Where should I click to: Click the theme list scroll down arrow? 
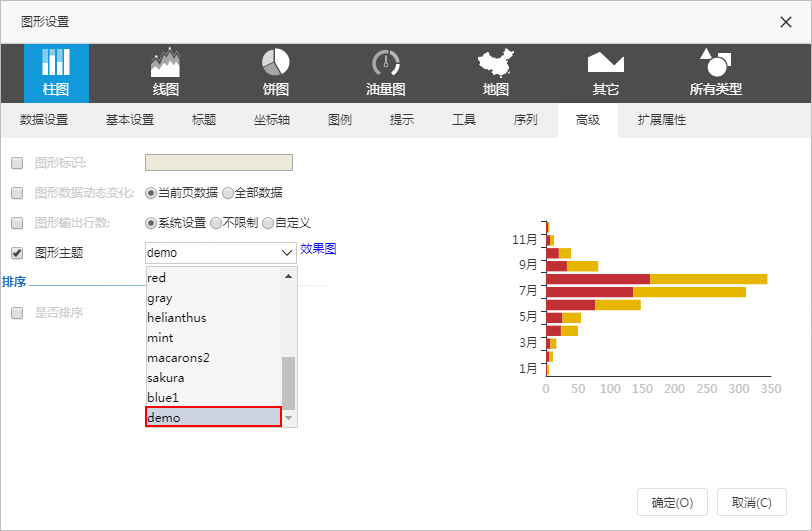click(288, 418)
